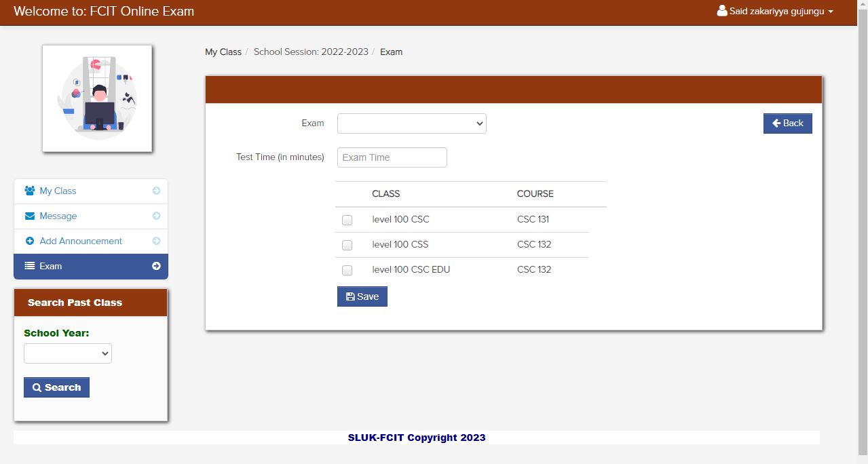Check the level 100 CSC class checkbox
This screenshot has width=868, height=464.
pyautogui.click(x=347, y=220)
